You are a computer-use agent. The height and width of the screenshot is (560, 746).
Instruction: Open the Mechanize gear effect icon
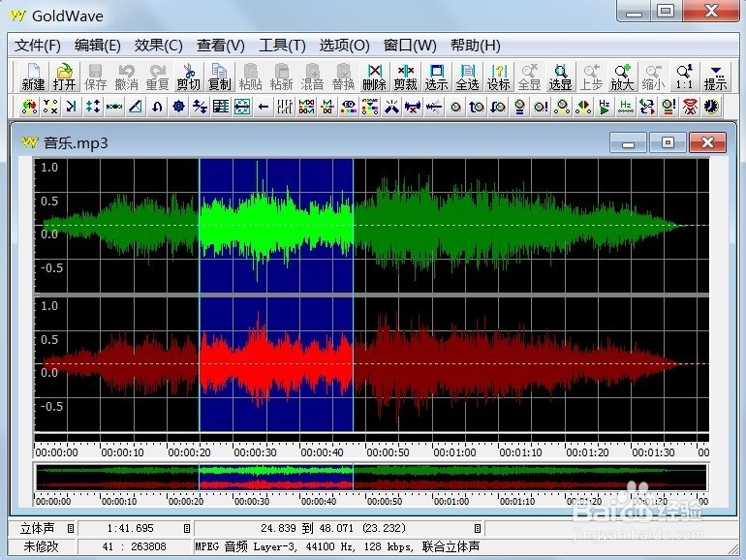tap(178, 107)
